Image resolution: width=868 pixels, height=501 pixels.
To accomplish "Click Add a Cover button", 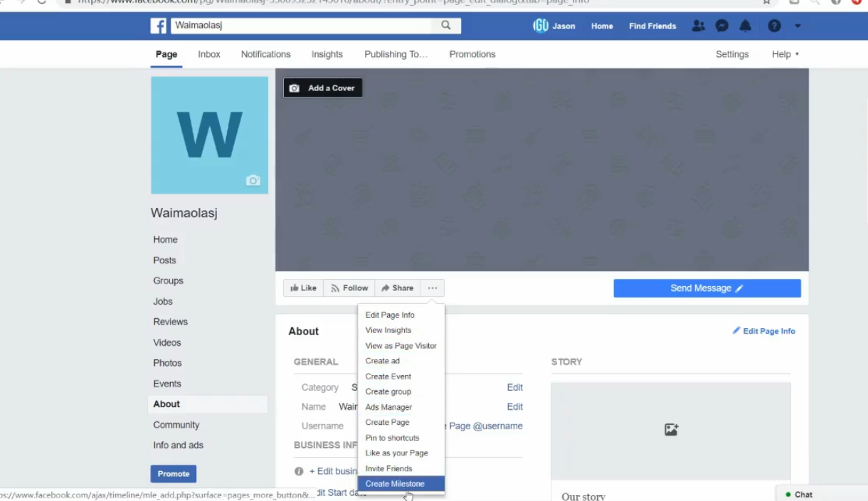I will 323,88.
